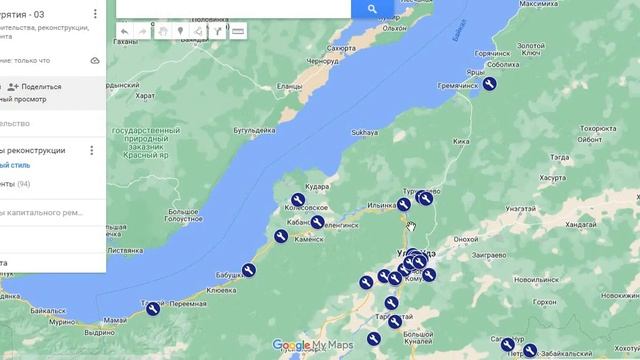Click the wrench marker above Колесовское

tap(298, 200)
